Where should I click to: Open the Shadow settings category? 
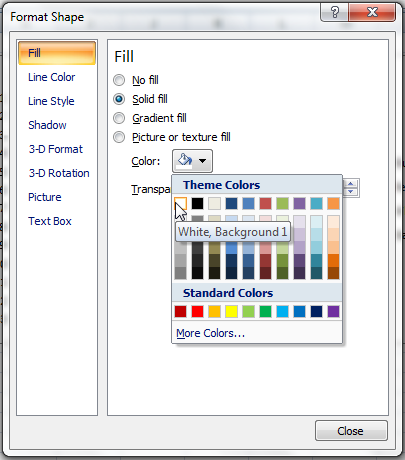tap(47, 125)
